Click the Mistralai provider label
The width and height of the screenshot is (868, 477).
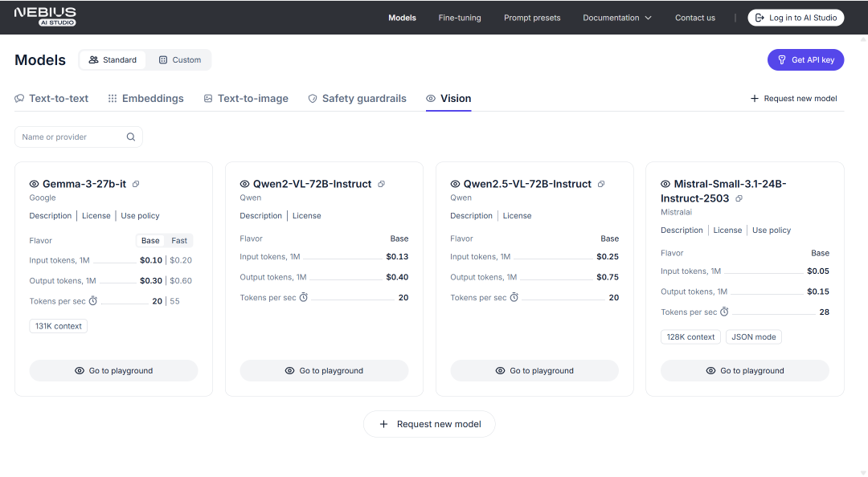pos(676,212)
